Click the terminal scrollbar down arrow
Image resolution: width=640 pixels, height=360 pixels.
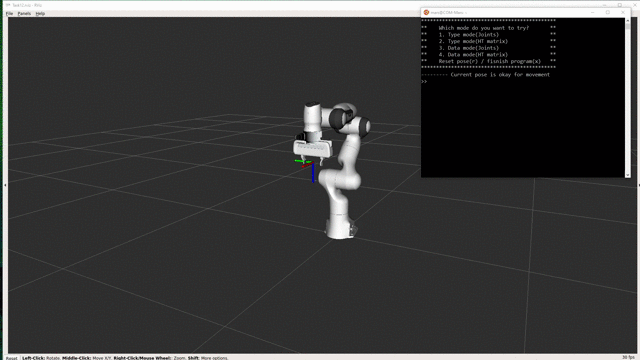point(627,175)
